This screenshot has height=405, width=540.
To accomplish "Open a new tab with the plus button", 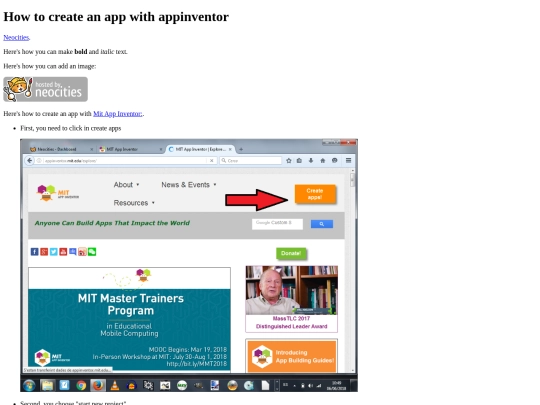I will (x=241, y=149).
